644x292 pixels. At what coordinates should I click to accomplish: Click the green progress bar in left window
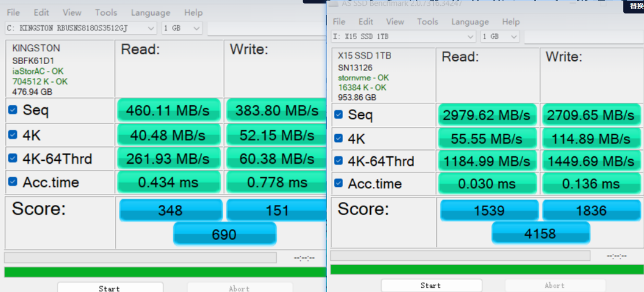165,272
